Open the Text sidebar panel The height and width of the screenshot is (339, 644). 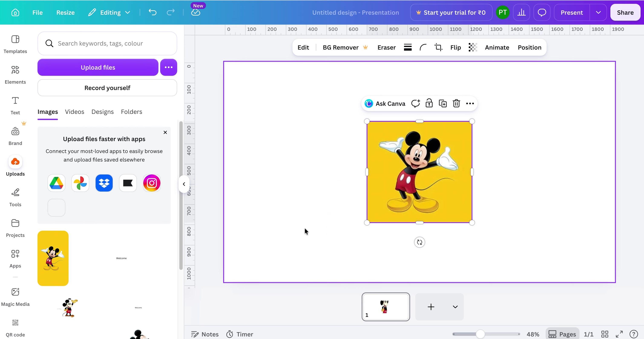tap(15, 106)
